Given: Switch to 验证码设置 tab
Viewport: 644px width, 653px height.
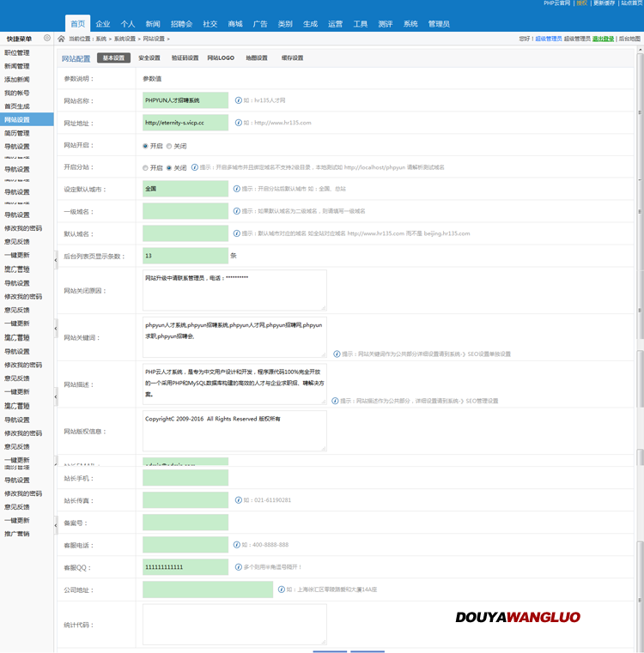Looking at the screenshot, I should (x=185, y=57).
